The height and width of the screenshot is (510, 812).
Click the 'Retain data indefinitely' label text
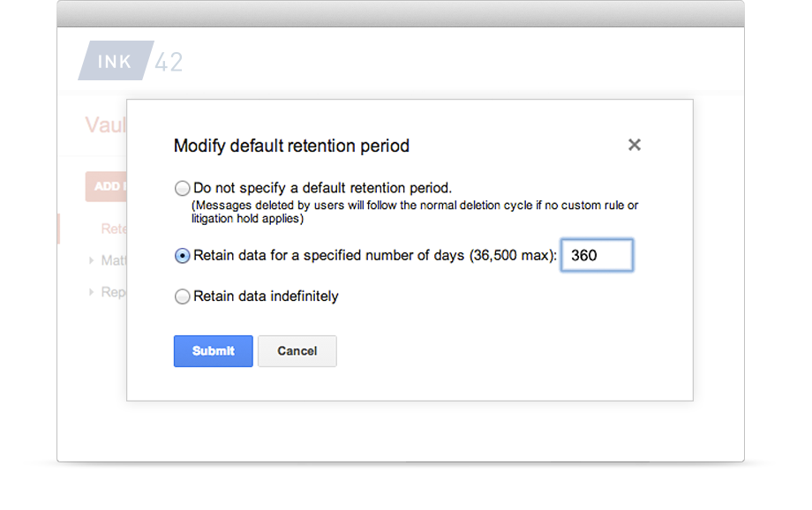point(266,296)
